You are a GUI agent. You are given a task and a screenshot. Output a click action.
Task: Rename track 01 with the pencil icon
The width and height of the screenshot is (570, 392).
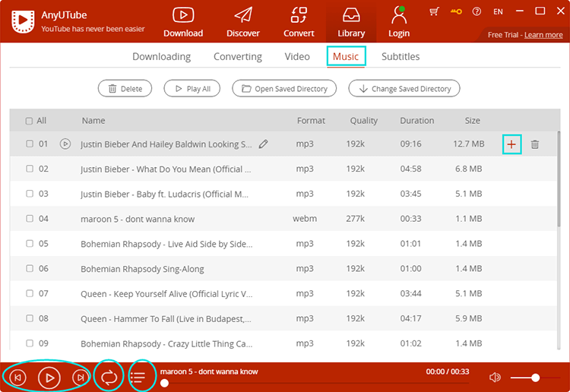(x=264, y=144)
